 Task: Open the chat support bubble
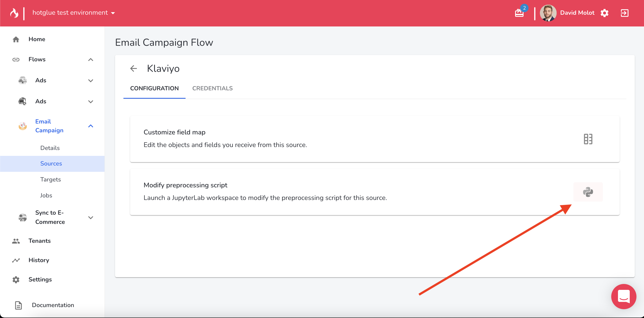click(623, 296)
